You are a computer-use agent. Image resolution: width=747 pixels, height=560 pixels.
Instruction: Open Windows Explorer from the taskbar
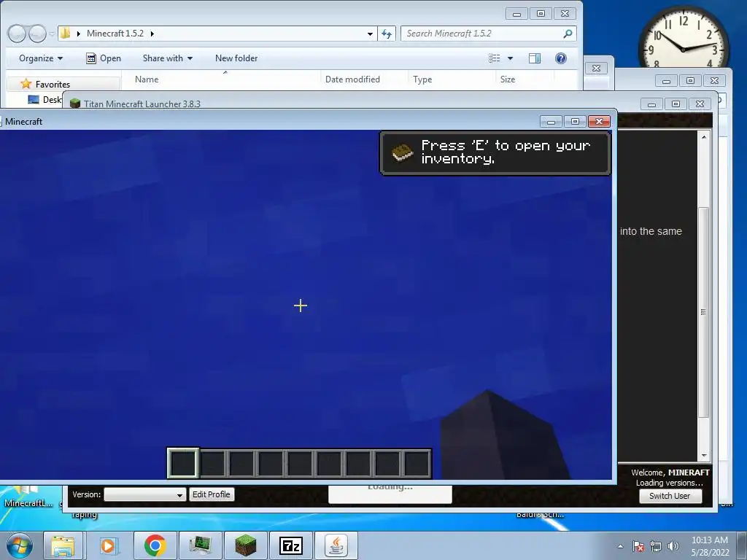[x=63, y=545]
